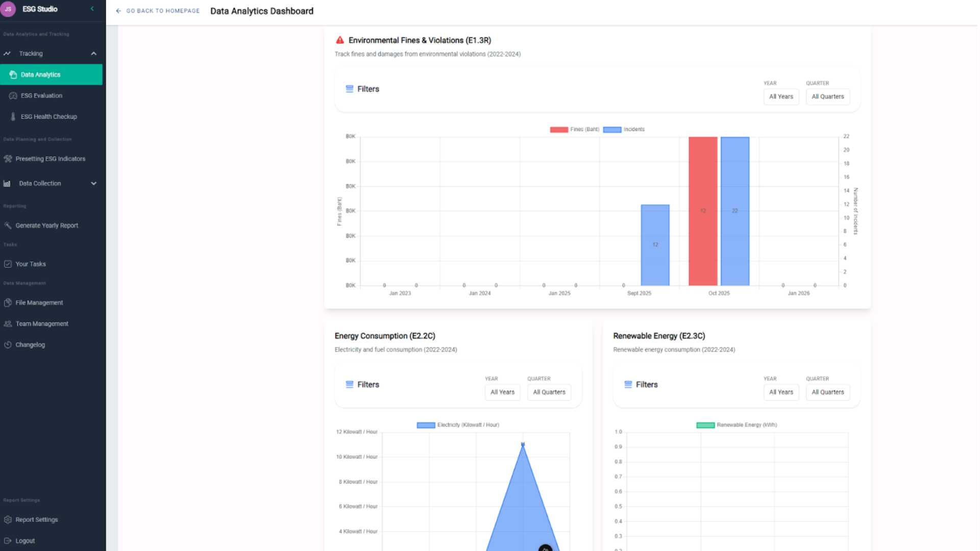This screenshot has width=980, height=551.
Task: Open the Team Management menu item
Action: (x=42, y=324)
